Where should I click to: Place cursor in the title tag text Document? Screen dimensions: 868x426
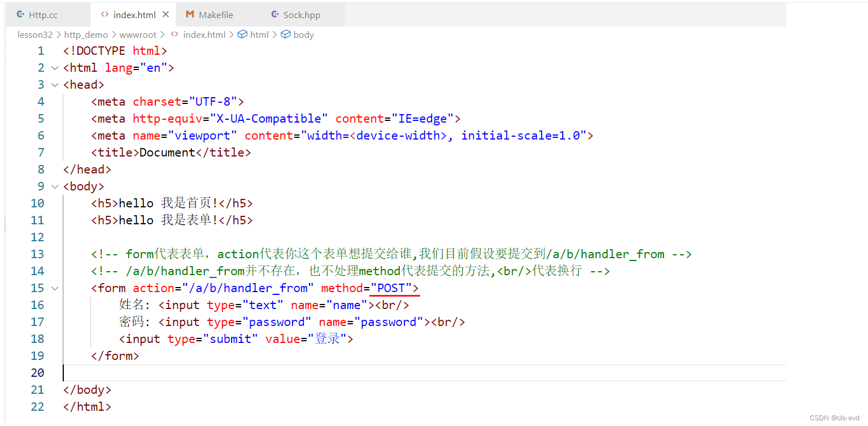[x=167, y=153]
